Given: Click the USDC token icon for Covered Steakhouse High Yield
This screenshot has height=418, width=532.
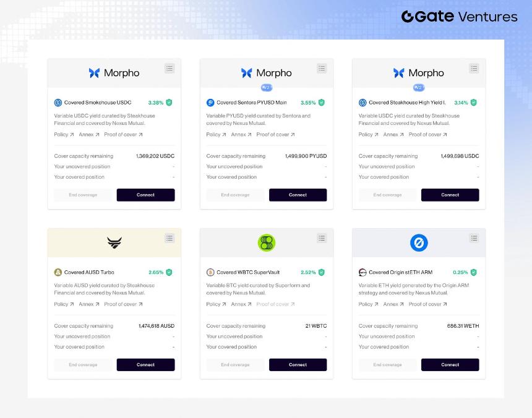Looking at the screenshot, I should click(363, 103).
